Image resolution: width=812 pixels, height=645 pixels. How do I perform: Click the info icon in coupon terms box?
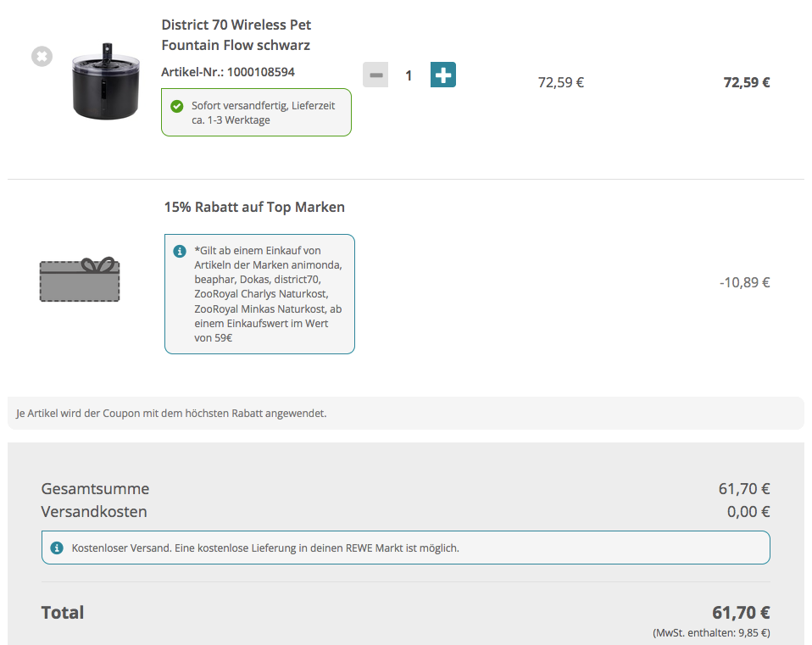click(179, 251)
